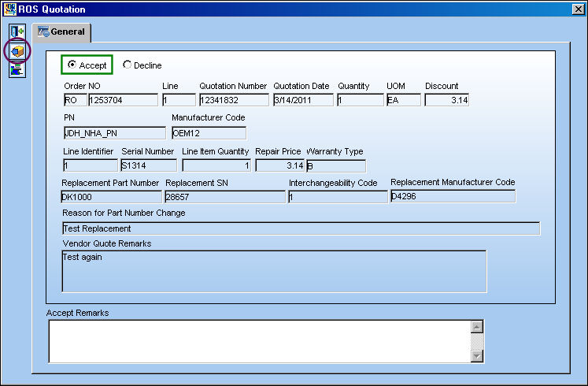Click the Repair Price field
Screen dimensions: 588x386
pos(279,165)
